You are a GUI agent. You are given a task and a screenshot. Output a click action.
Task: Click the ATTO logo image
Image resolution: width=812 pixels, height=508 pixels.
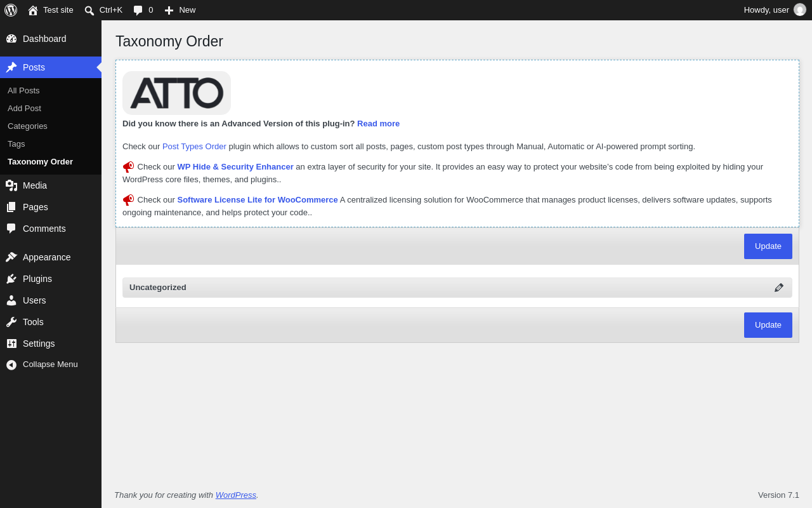click(176, 93)
